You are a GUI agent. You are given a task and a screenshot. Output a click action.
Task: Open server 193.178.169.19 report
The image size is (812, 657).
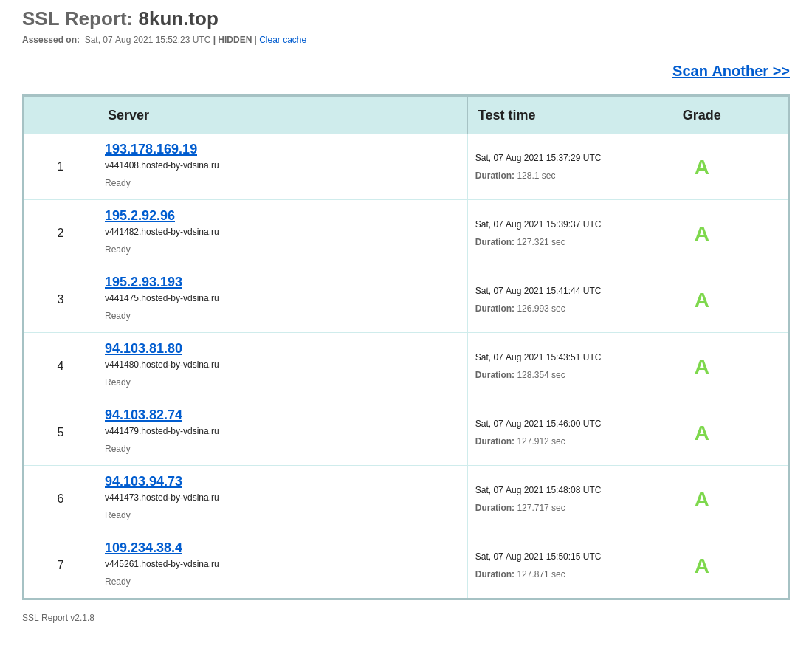[151, 148]
